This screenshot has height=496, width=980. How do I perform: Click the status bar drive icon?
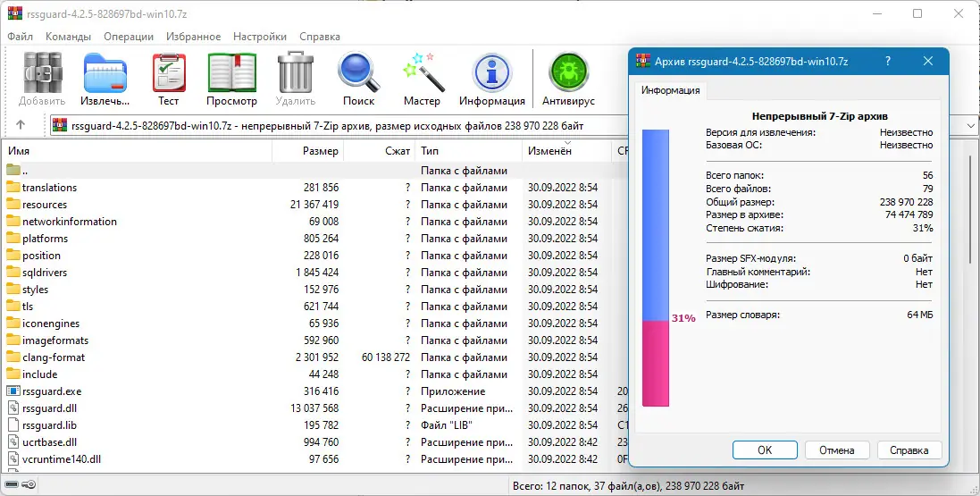(x=13, y=484)
